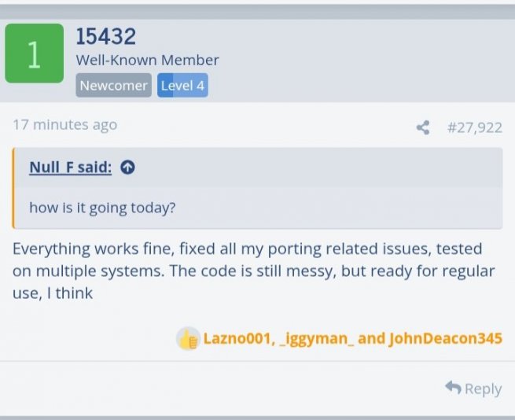The height and width of the screenshot is (420, 515).
Task: Click the "Null_F said:" quote link
Action: click(x=70, y=167)
